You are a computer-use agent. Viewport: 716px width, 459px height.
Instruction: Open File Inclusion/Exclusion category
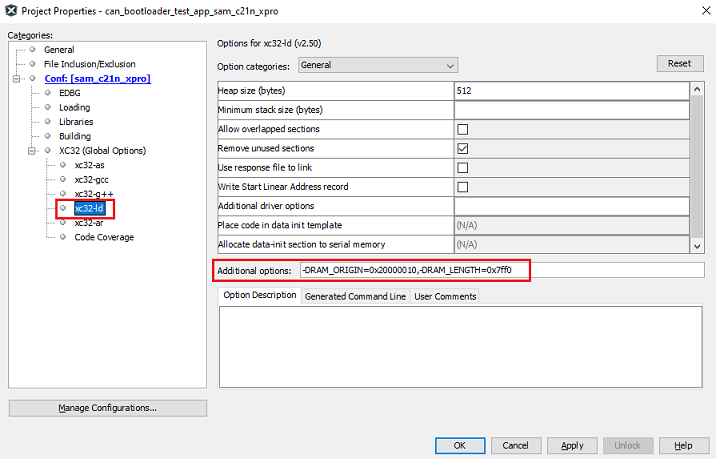click(89, 64)
